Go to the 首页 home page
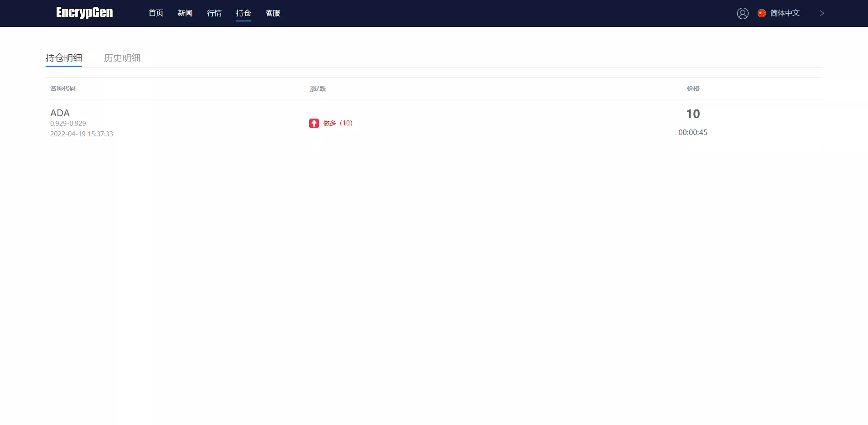Image resolution: width=868 pixels, height=425 pixels. [x=156, y=13]
